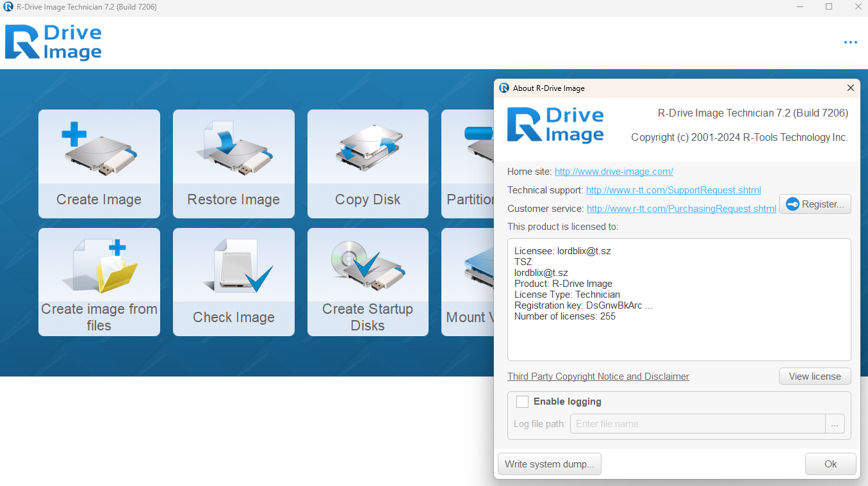The width and height of the screenshot is (868, 486).
Task: Open Third Party Copyright Notice and Disclaimer
Action: 598,377
